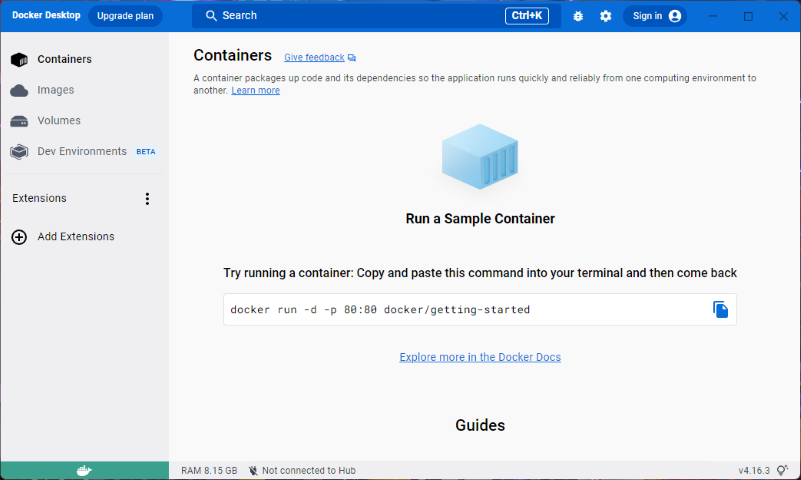The width and height of the screenshot is (801, 480).
Task: Click the Images cloud icon
Action: 19,91
